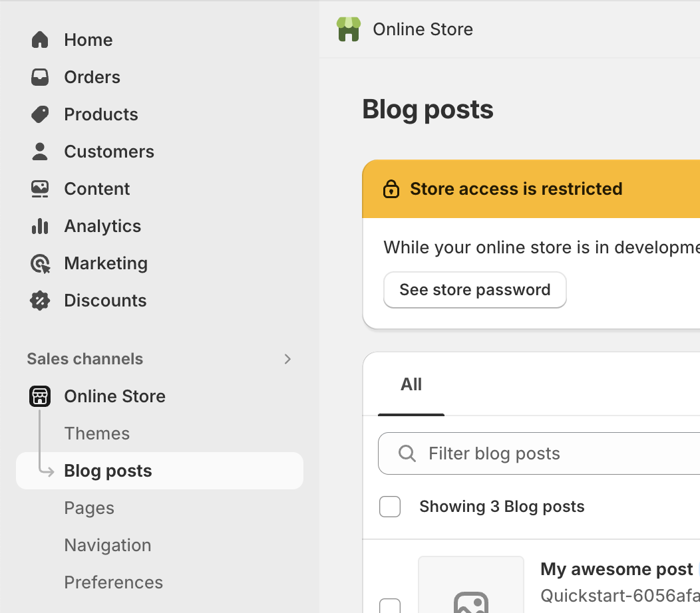Click the Content image icon

click(x=40, y=189)
